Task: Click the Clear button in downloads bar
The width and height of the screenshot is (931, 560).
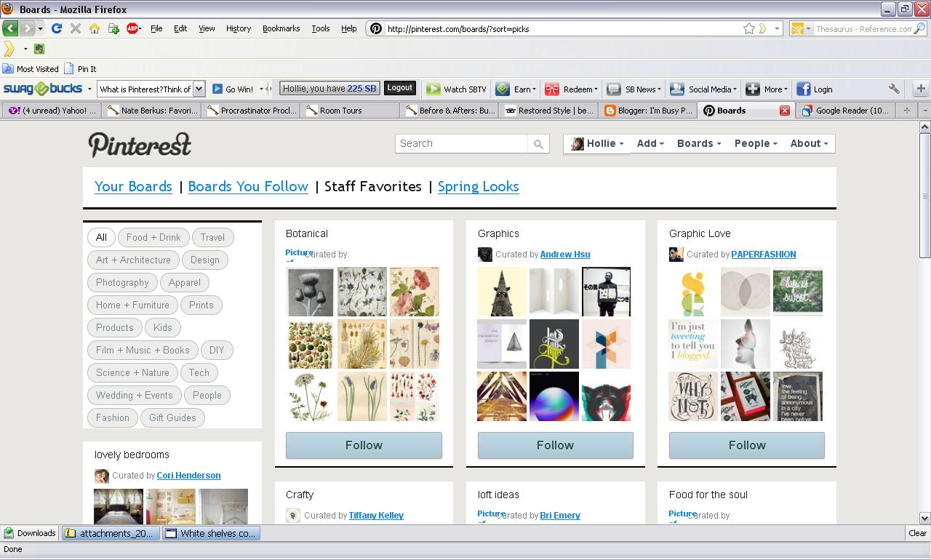Action: click(x=918, y=533)
